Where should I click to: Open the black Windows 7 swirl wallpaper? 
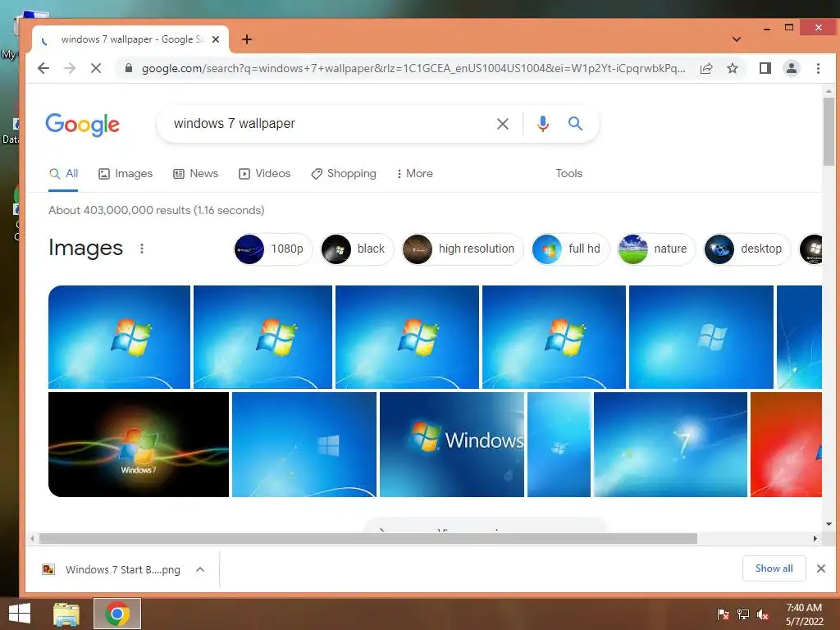(x=138, y=445)
